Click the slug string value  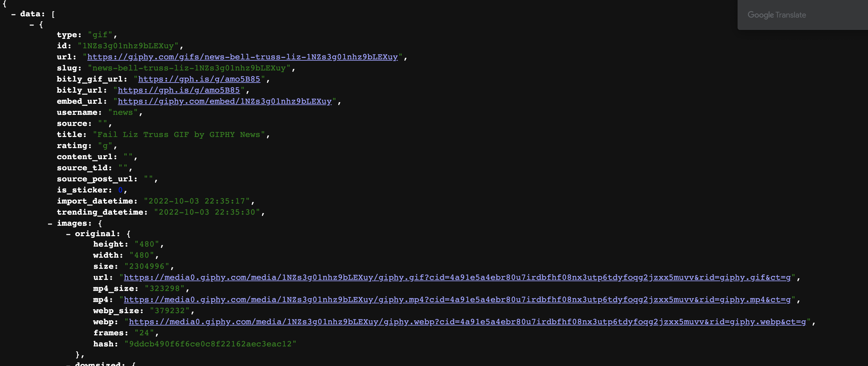click(189, 68)
